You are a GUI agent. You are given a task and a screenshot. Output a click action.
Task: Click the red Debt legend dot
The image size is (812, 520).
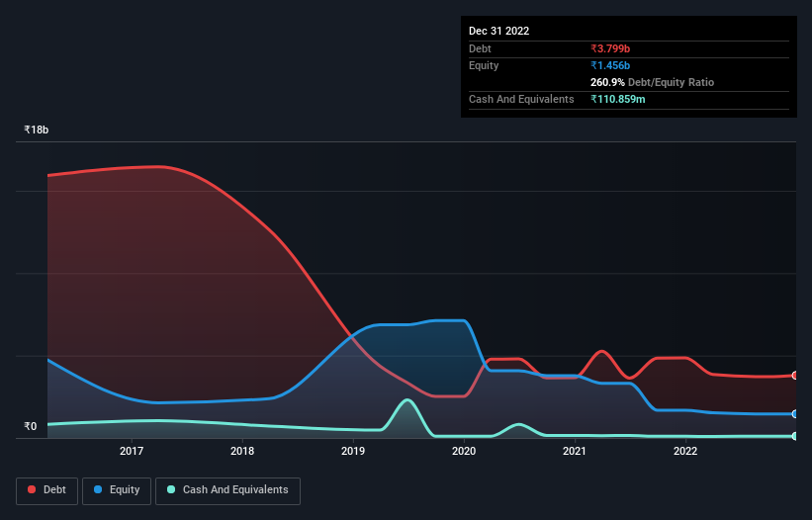click(x=32, y=489)
